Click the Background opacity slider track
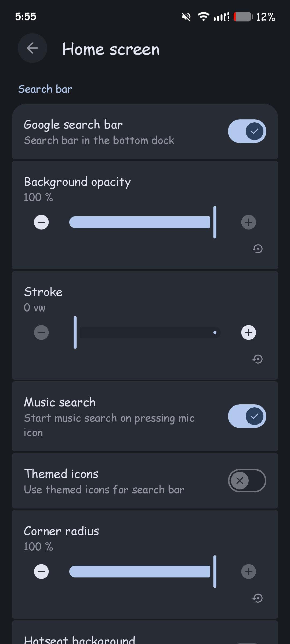290x644 pixels. [x=140, y=222]
